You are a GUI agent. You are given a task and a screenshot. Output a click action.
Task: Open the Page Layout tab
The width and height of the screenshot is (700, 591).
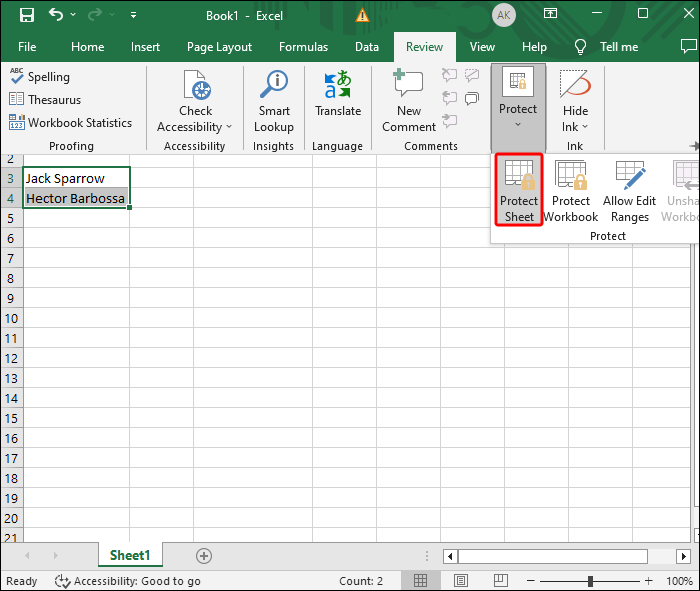click(x=219, y=47)
